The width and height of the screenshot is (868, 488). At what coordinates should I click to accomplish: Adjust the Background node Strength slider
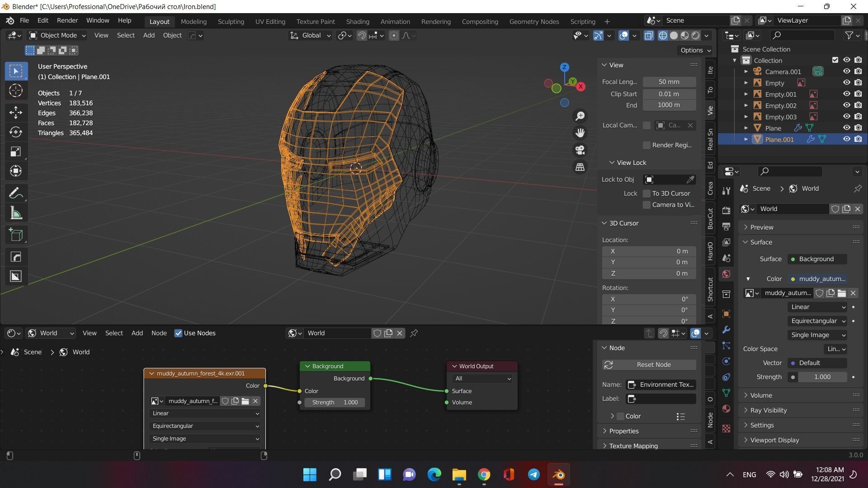click(x=335, y=403)
